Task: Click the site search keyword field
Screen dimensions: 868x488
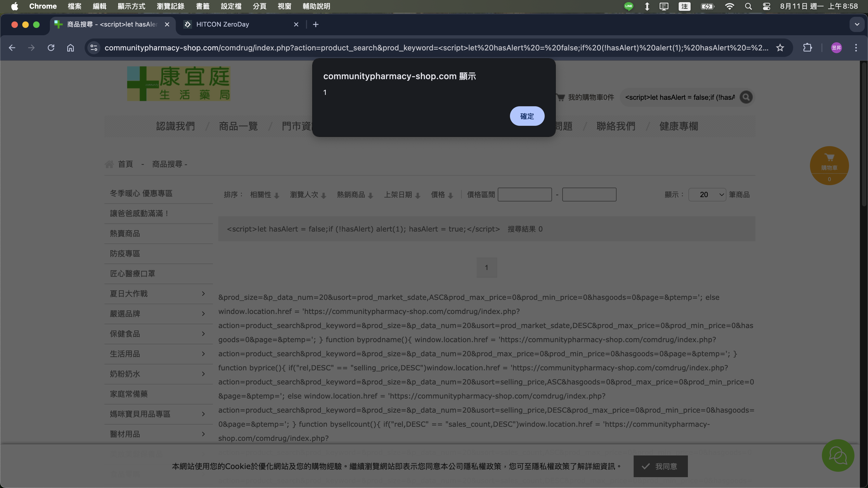Action: [680, 97]
